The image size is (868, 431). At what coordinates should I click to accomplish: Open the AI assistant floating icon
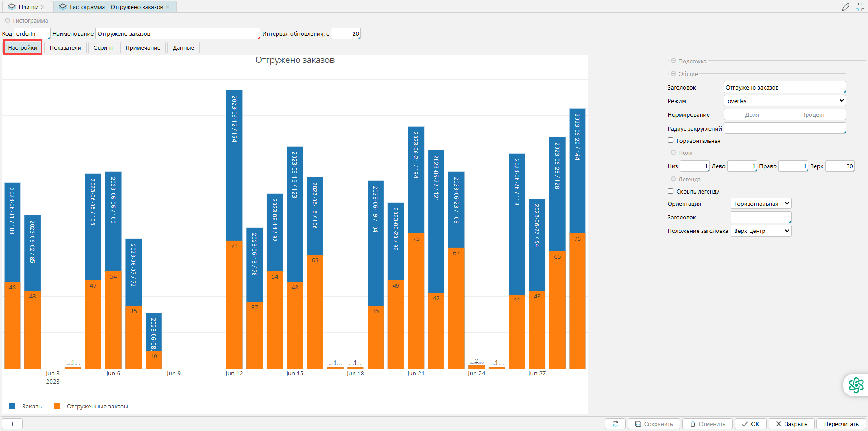pos(856,385)
